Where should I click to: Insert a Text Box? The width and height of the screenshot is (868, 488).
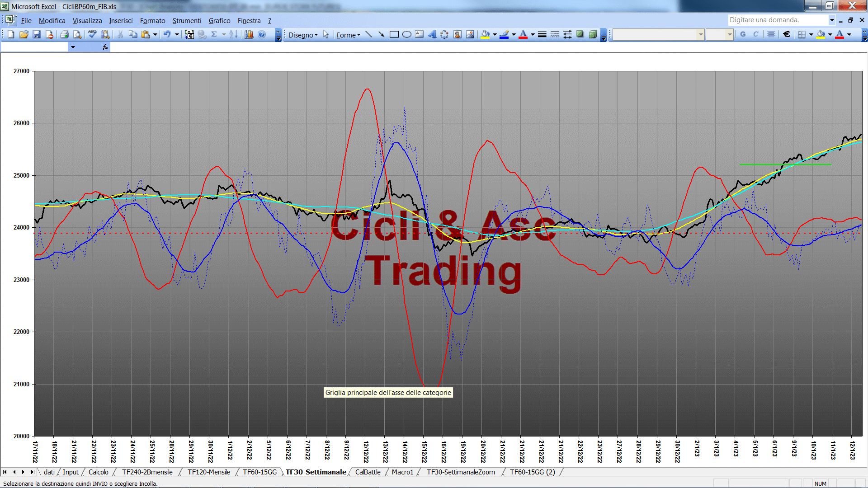click(419, 34)
